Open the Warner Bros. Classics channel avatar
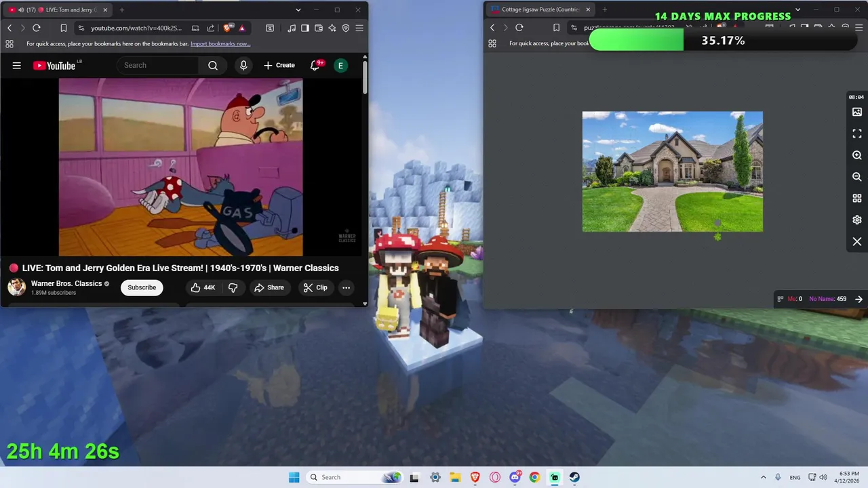The height and width of the screenshot is (488, 868). 17,287
